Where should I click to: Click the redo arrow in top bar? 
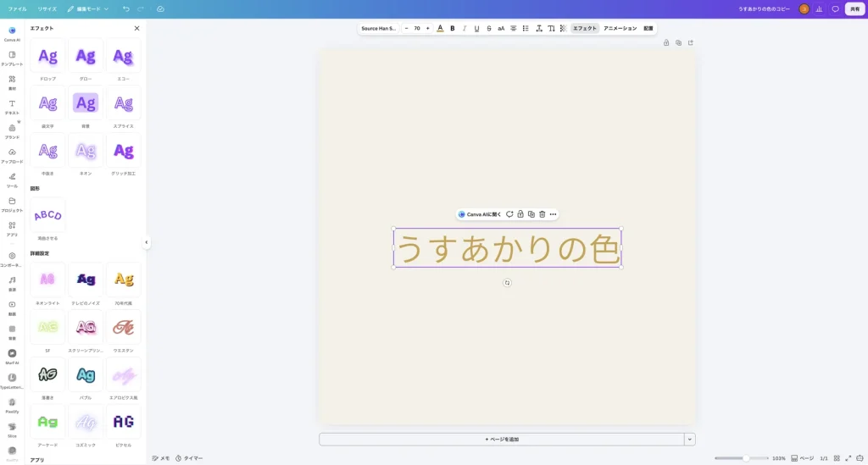click(x=141, y=8)
